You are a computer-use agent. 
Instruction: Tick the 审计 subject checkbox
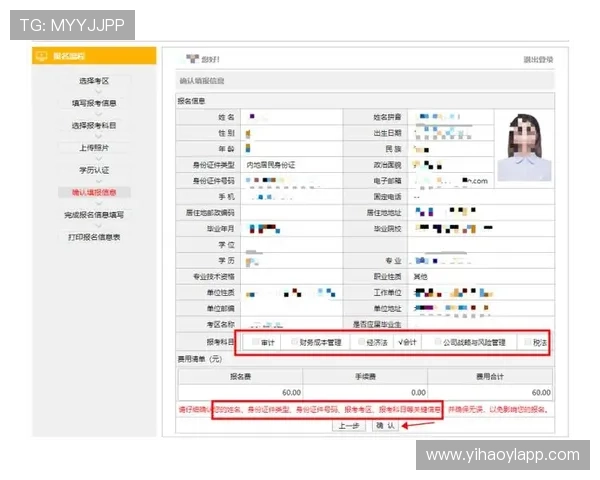click(x=256, y=342)
